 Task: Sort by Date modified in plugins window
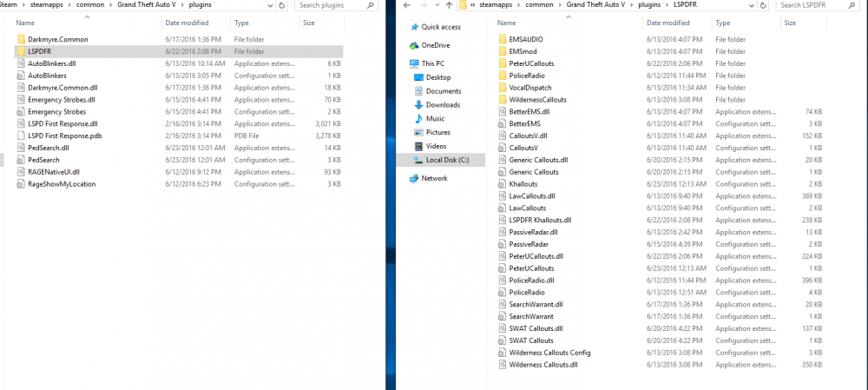tap(196, 23)
